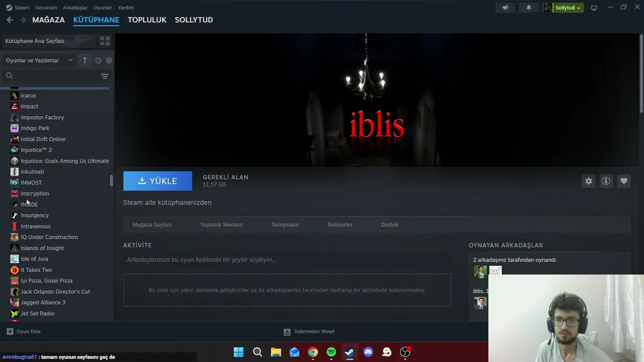Viewport: 644px width, 362px height.
Task: Add iblis to favorites with heart
Action: point(624,181)
